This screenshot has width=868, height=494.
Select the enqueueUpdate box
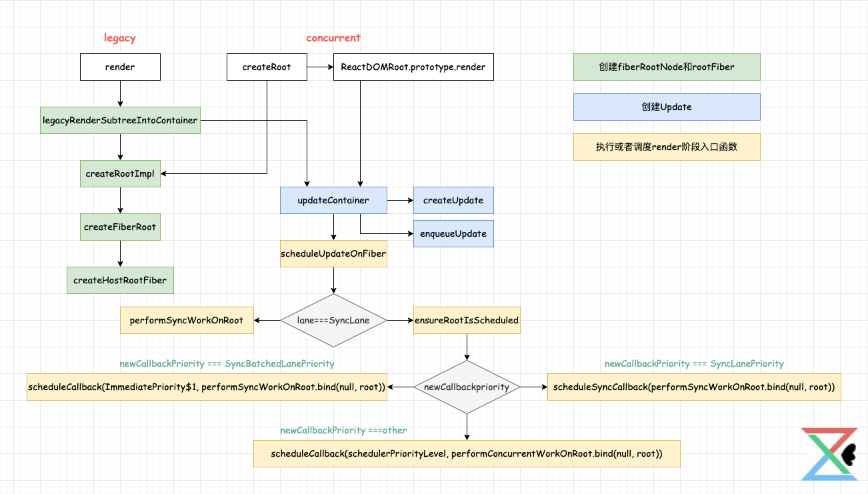tap(453, 234)
